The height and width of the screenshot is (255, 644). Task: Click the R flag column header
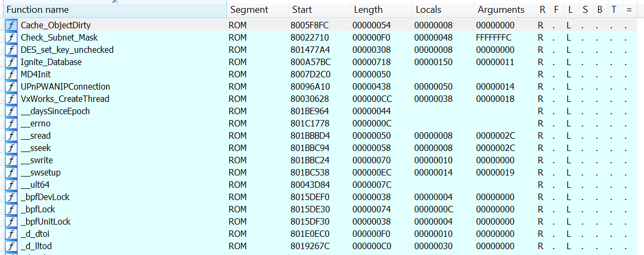(x=543, y=10)
